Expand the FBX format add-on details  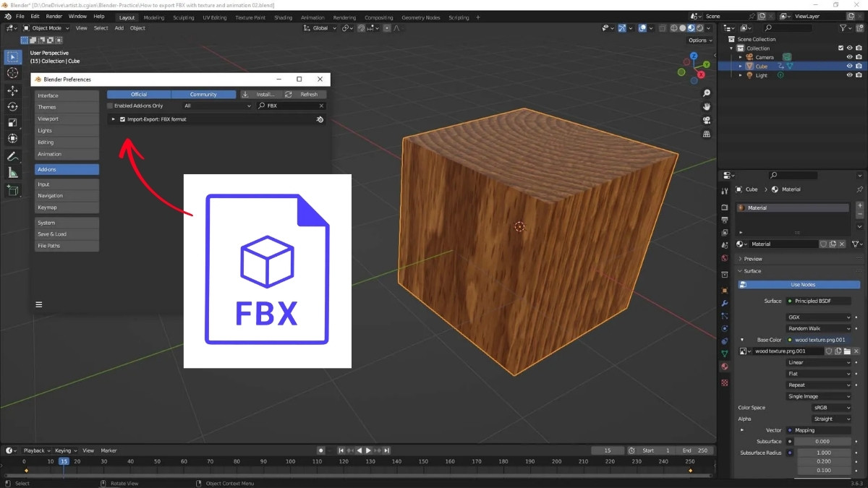[114, 119]
